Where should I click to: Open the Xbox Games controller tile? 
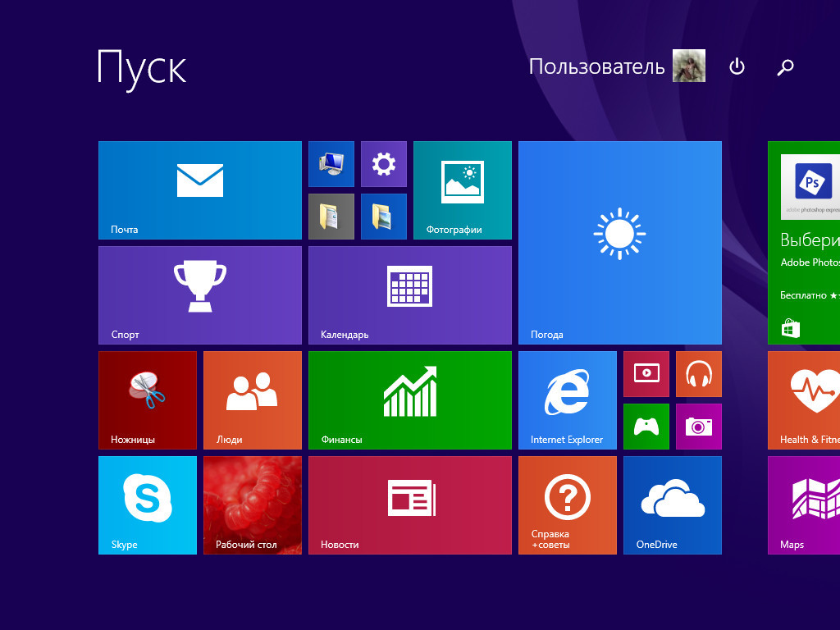click(646, 427)
